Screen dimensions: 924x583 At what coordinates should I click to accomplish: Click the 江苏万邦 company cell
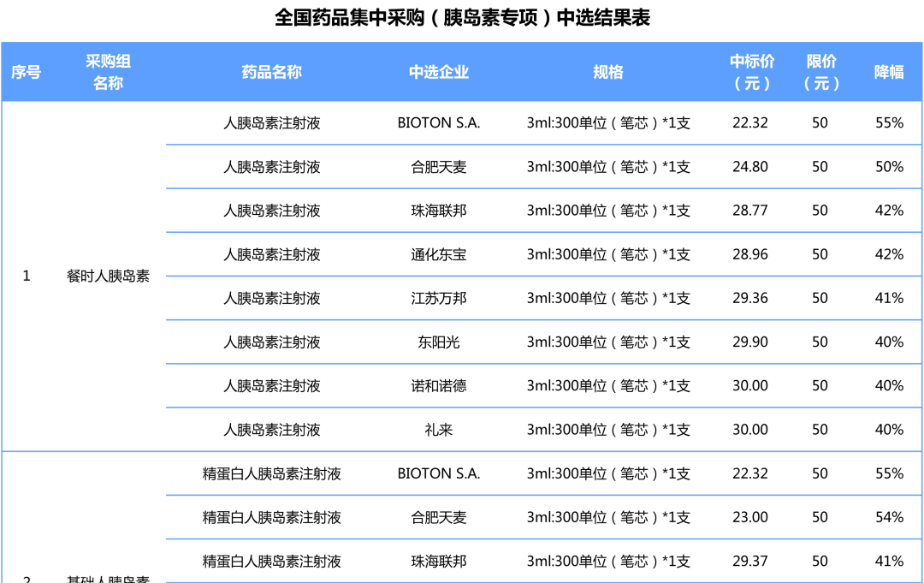pos(439,298)
